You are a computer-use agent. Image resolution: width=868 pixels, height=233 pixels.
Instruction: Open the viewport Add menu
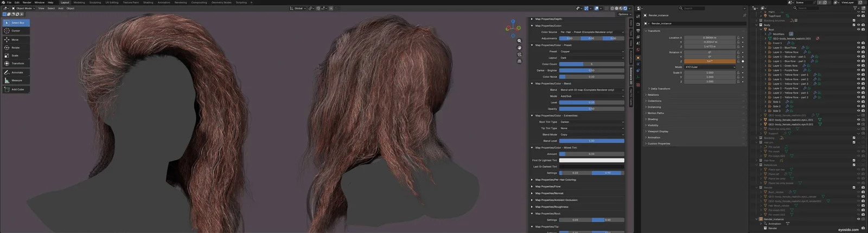click(61, 8)
